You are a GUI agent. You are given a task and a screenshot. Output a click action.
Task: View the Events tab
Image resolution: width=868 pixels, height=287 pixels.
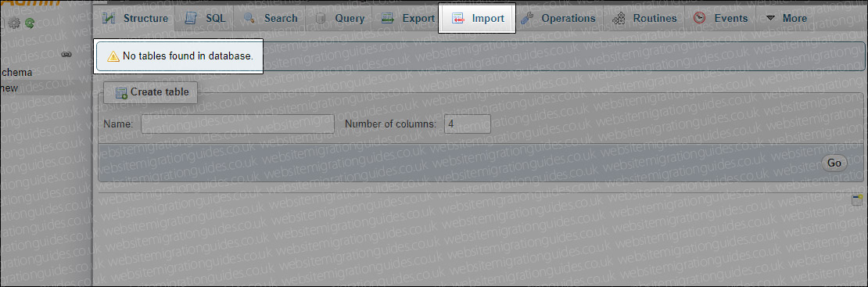pos(721,18)
